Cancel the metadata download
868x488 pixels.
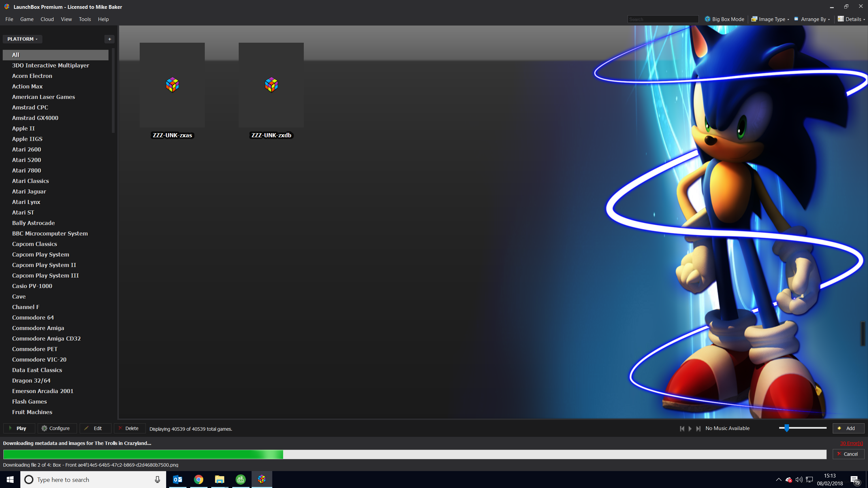click(x=848, y=454)
